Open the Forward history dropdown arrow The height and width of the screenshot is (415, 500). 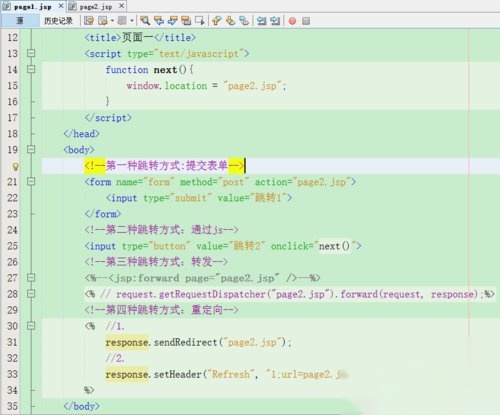(x=132, y=21)
